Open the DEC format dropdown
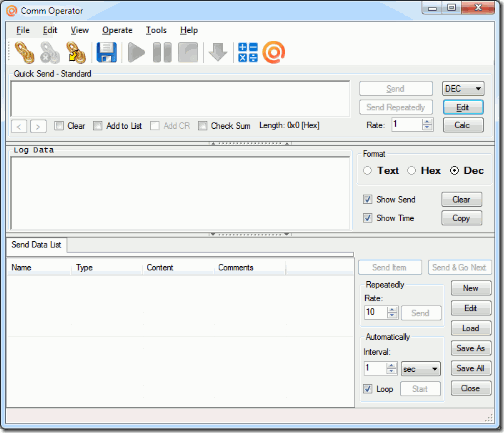 (x=463, y=89)
